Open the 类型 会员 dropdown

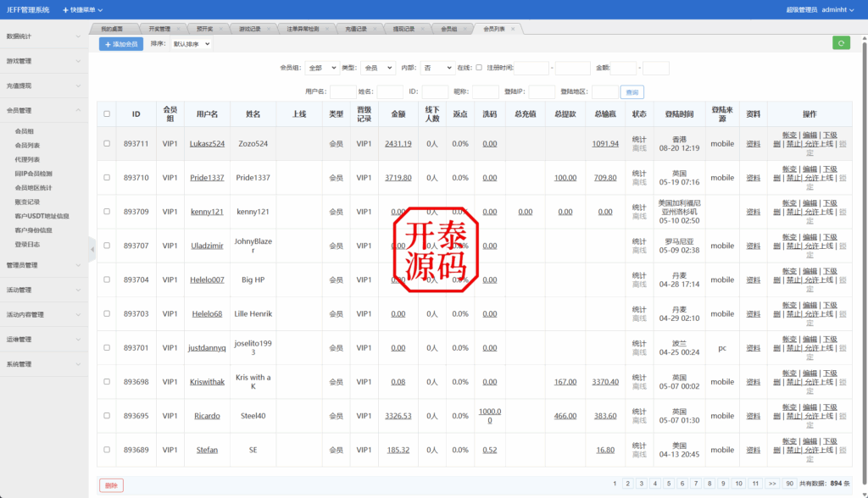point(379,67)
